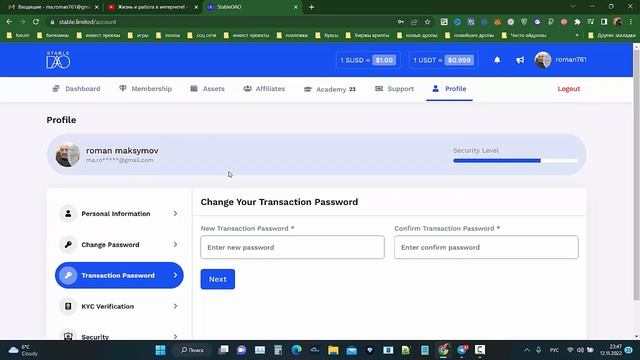
Task: Show hidden system tray icons
Action: pos(527,350)
